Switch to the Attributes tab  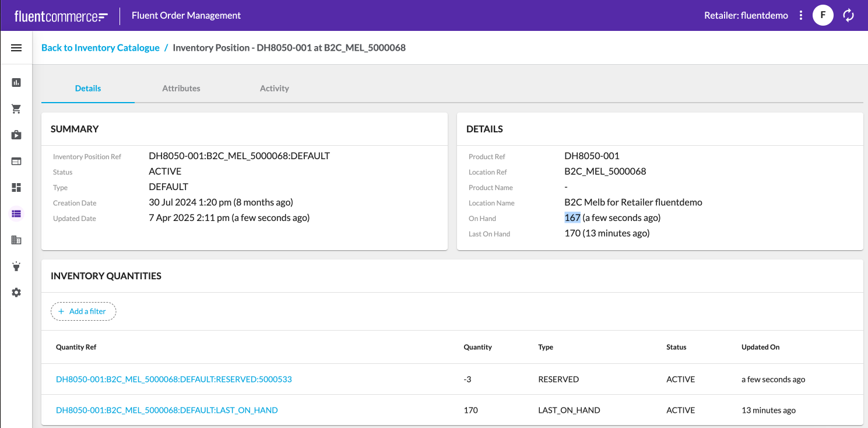click(x=181, y=89)
